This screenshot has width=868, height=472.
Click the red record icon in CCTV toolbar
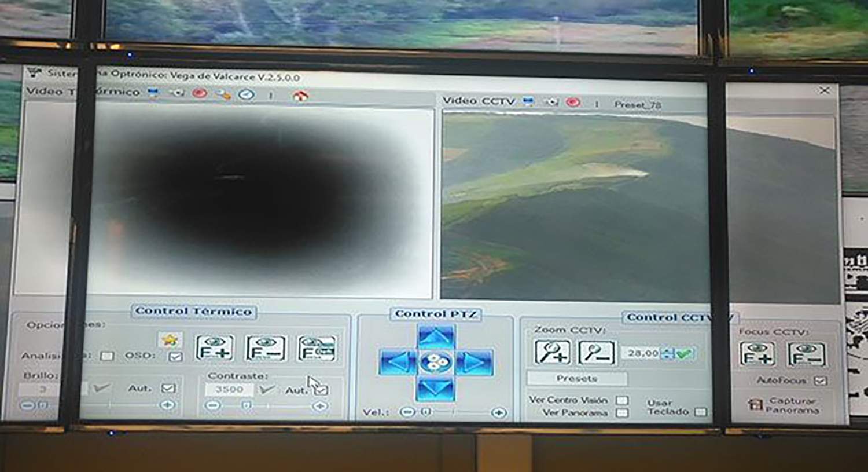(x=573, y=102)
